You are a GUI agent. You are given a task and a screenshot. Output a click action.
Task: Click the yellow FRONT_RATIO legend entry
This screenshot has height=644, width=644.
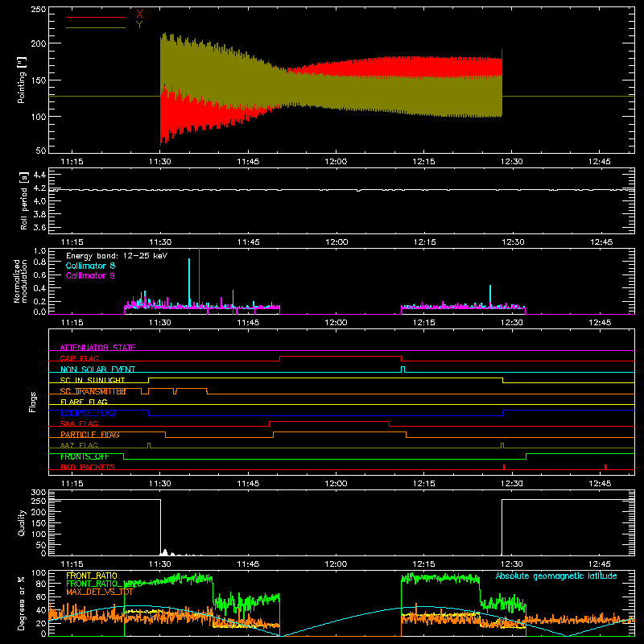tap(92, 576)
